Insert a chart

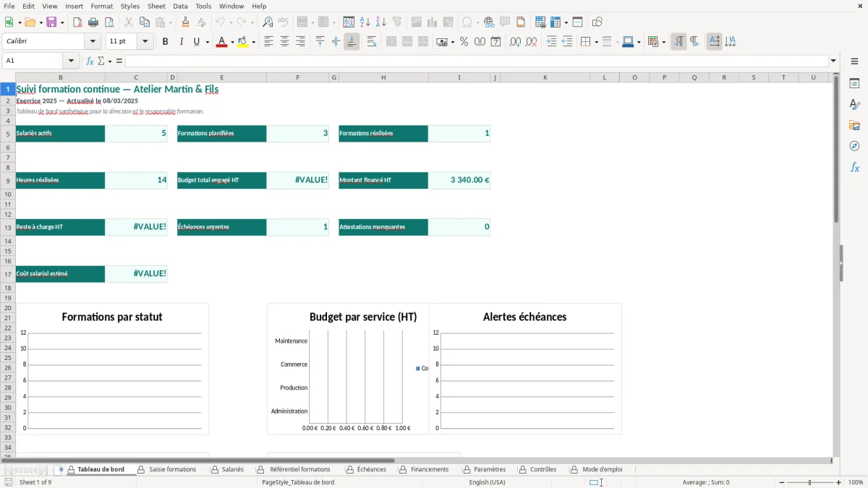click(x=433, y=22)
